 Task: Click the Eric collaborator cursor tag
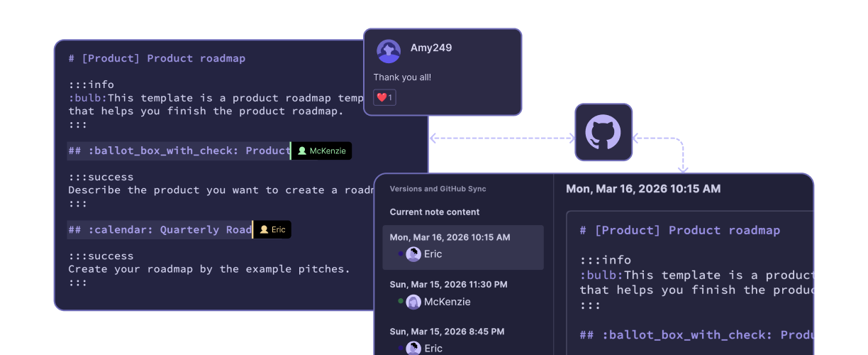[272, 229]
